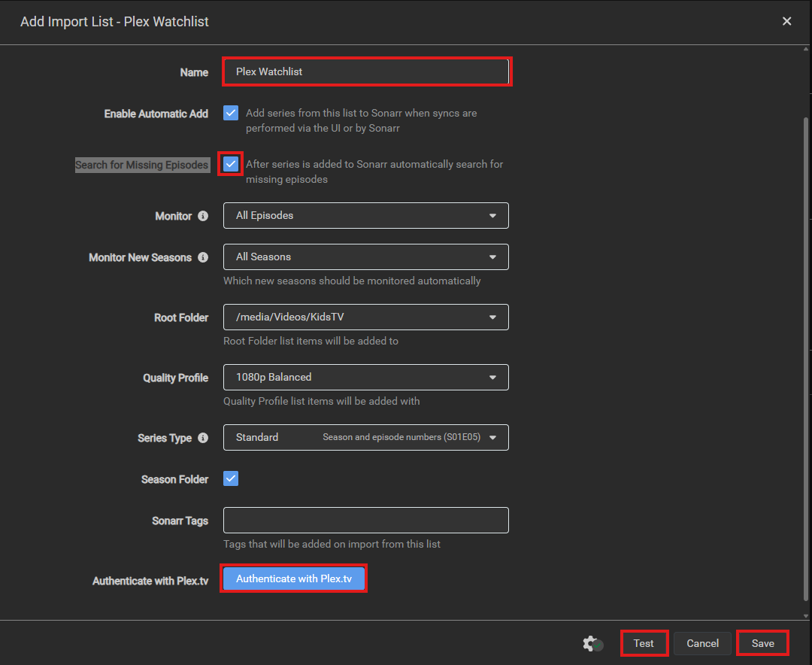The image size is (812, 665).
Task: Toggle Season Folder checkbox
Action: click(x=231, y=478)
